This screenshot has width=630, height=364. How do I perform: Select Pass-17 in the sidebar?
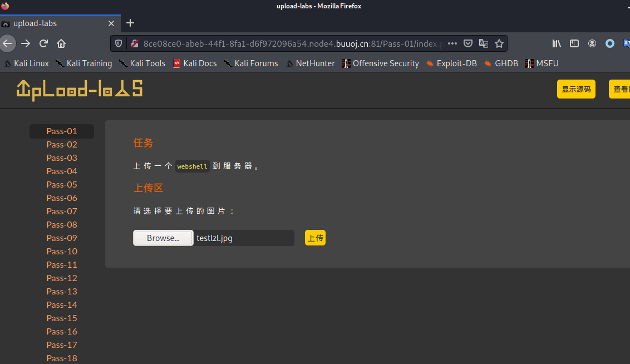(x=61, y=345)
